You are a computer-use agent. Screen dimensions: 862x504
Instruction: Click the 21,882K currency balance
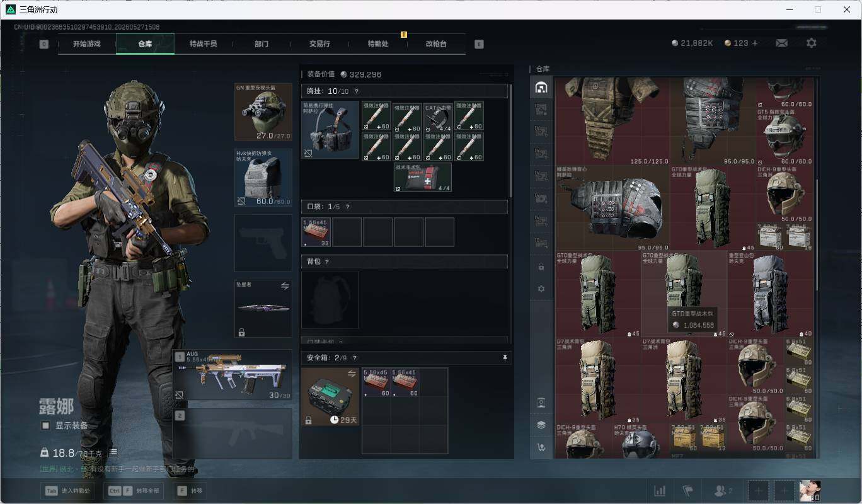pyautogui.click(x=692, y=43)
